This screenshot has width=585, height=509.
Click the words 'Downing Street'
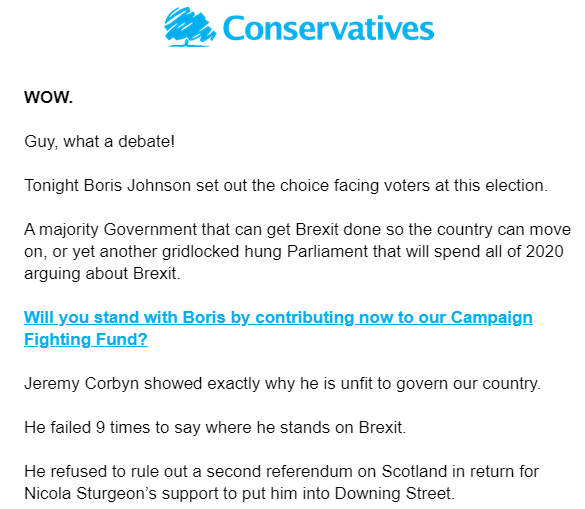393,494
